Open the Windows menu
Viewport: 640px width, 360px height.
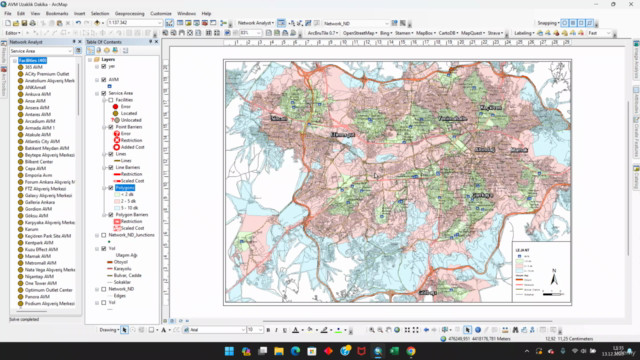(187, 13)
